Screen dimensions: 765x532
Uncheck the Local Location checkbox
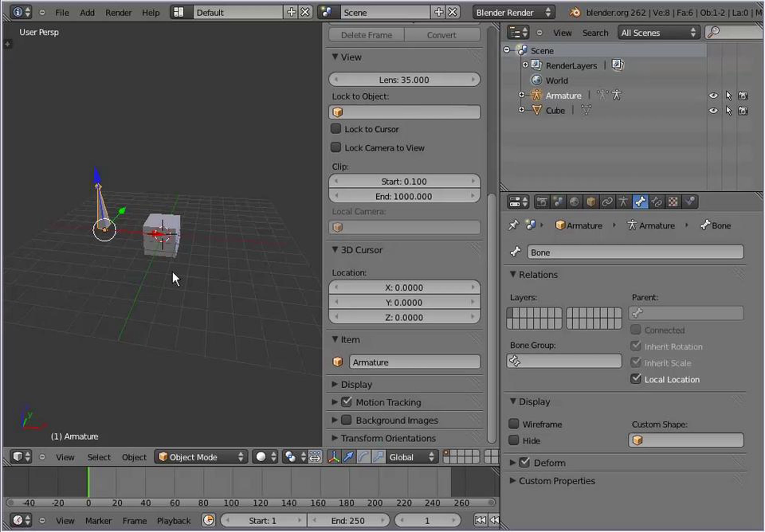(x=636, y=379)
